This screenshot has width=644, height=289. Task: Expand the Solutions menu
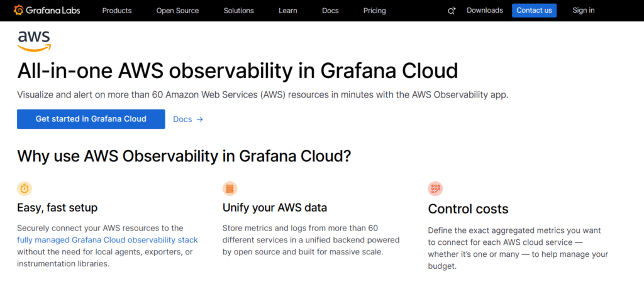(238, 11)
